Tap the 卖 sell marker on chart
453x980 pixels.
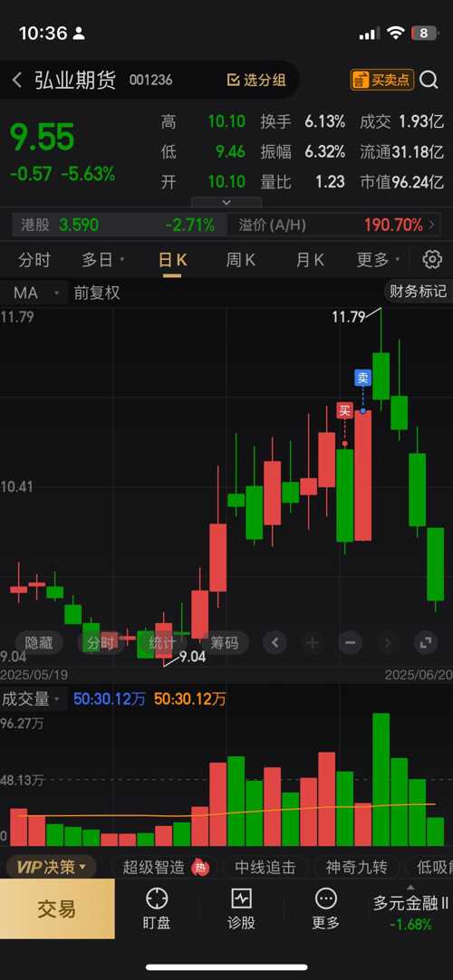tap(363, 378)
